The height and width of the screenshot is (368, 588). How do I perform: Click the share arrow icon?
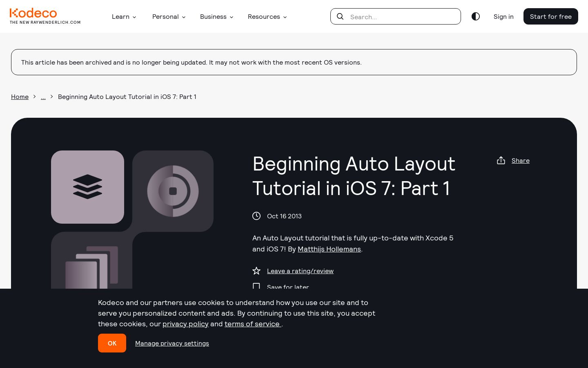501,160
